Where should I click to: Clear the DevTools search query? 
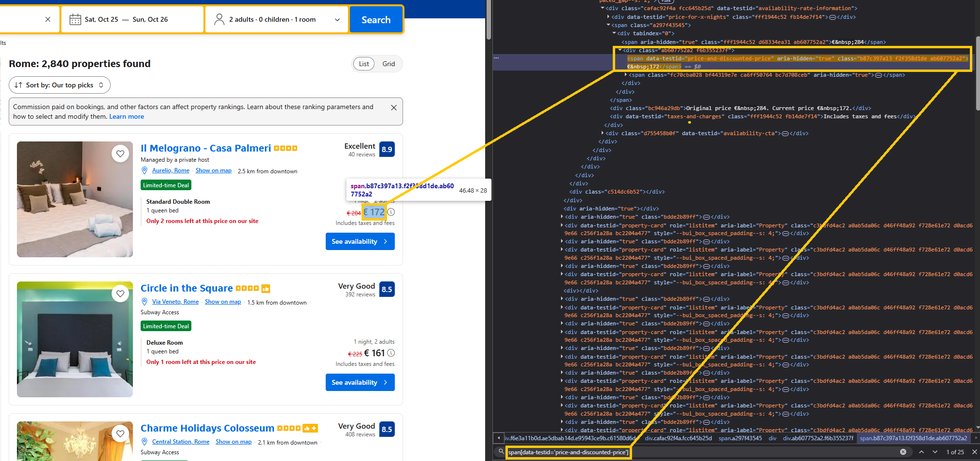(903, 452)
